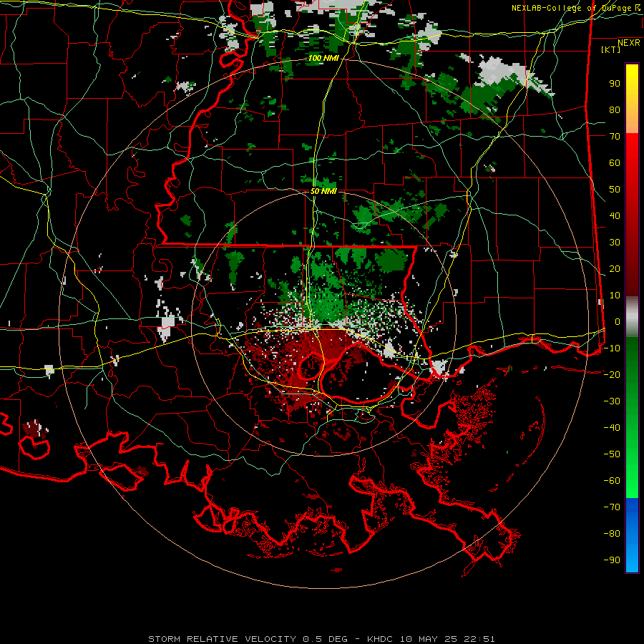This screenshot has width=644, height=644.
Task: Click the NEXR label above color scale
Action: point(628,43)
